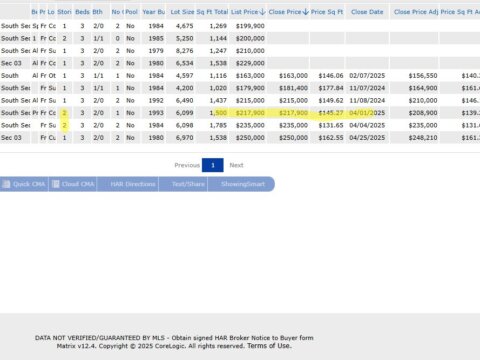Screen dimensions: 480x360
Task: Select price per sq ft $149.62
Action: click(331, 100)
